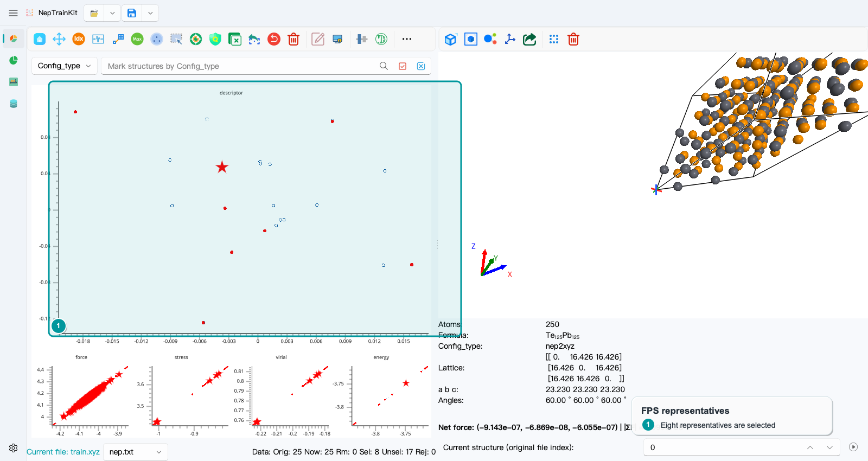Click the green Max error icon
The image size is (868, 461).
pyautogui.click(x=137, y=39)
